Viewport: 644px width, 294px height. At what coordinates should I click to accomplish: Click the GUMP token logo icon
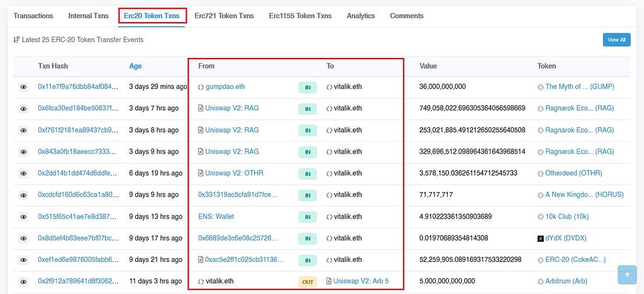[540, 87]
